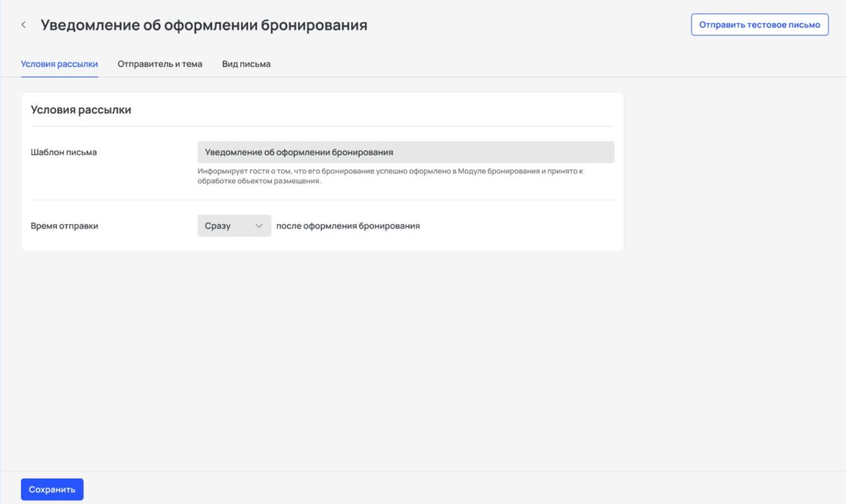Change the value in the Время отправки dropdown
Viewport: 846px width, 504px height.
click(233, 226)
